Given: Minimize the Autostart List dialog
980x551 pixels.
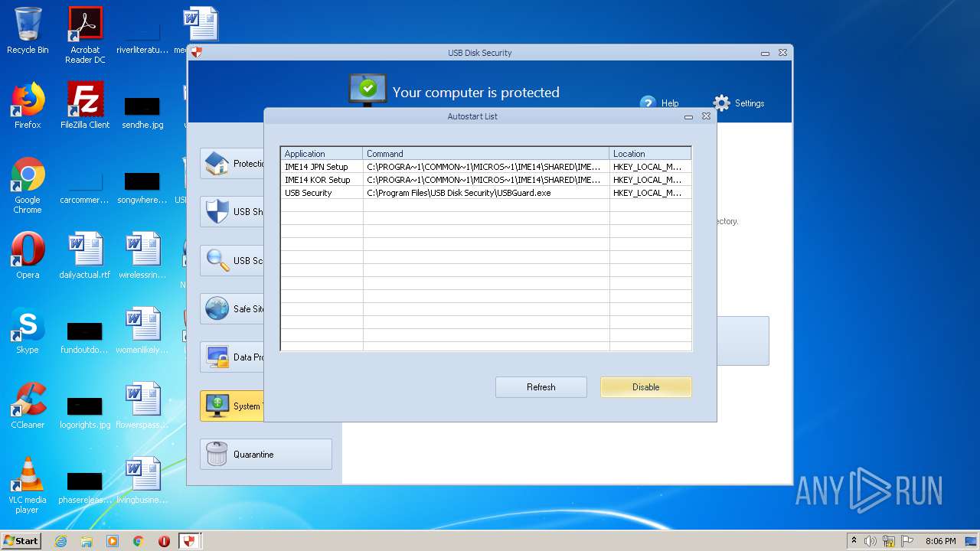Looking at the screenshot, I should 688,117.
